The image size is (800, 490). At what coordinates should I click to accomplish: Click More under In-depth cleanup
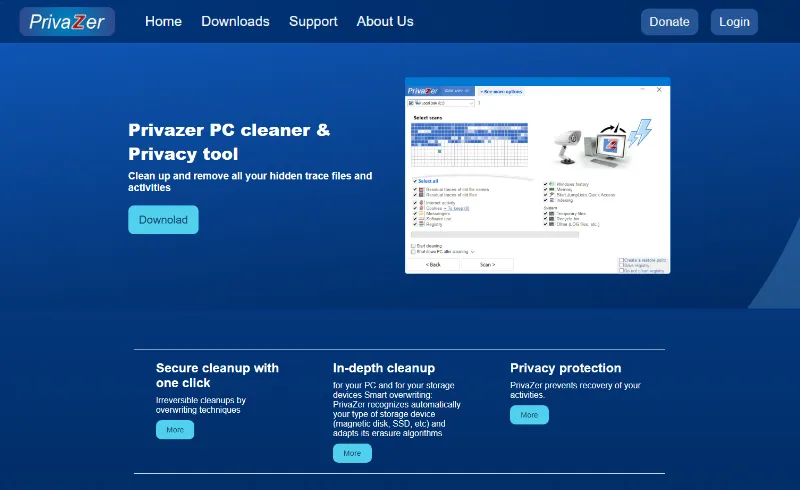(x=352, y=453)
